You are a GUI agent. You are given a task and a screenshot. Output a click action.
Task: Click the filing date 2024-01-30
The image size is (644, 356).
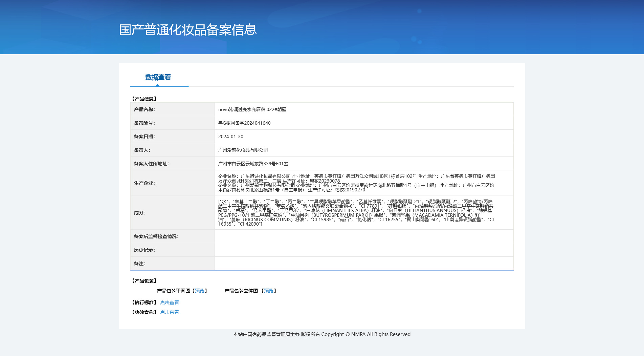point(231,137)
